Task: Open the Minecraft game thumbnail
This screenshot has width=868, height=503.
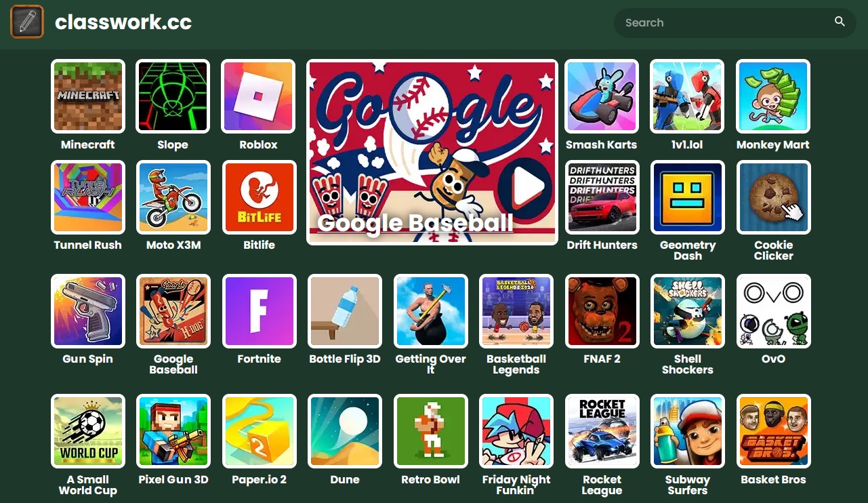Action: [88, 96]
